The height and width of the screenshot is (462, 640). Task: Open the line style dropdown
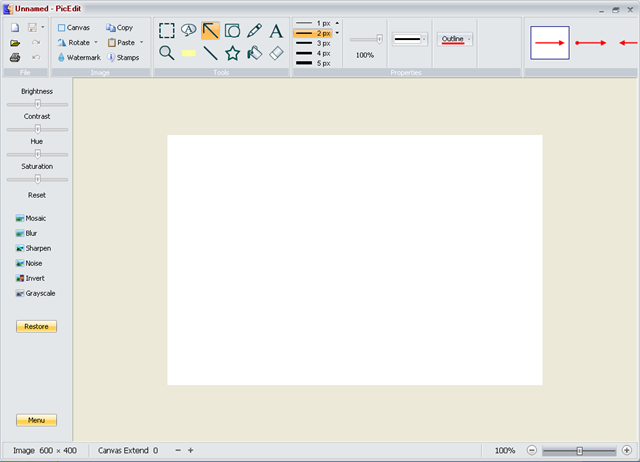tap(424, 40)
